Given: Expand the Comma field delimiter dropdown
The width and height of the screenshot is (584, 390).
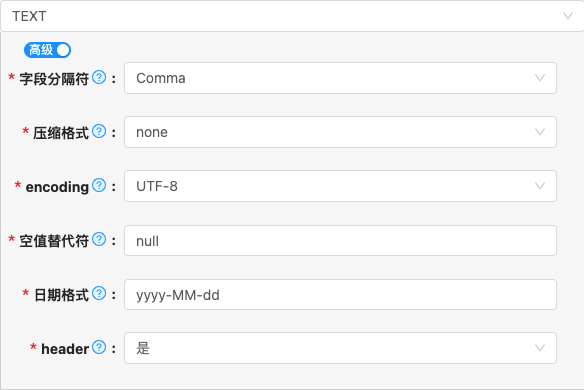Looking at the screenshot, I should (340, 78).
